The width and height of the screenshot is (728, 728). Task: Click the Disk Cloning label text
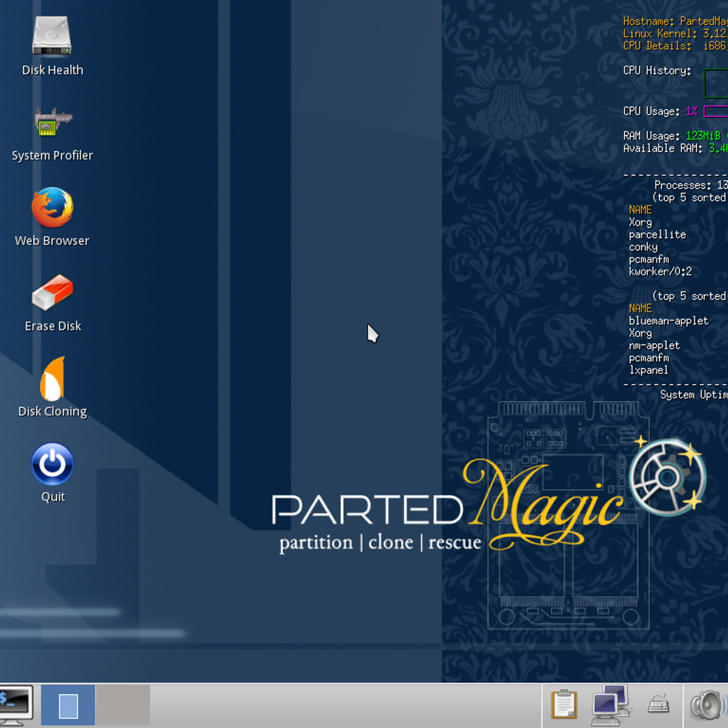53,411
